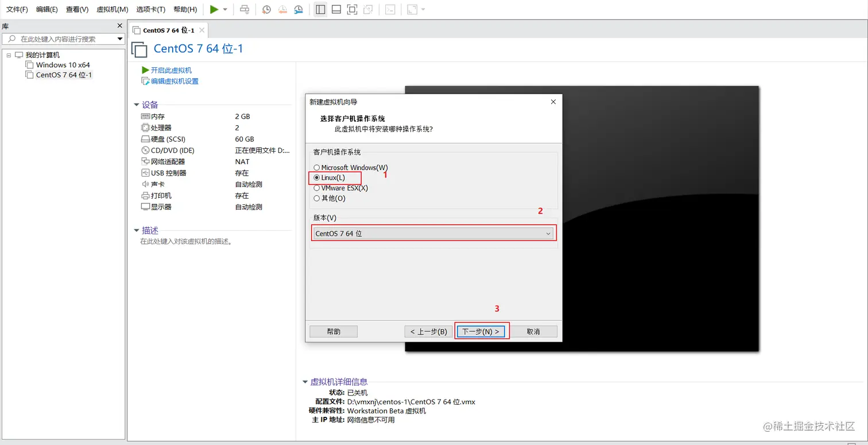This screenshot has width=868, height=445.
Task: Open the 编辑(E) menu
Action: coord(46,9)
